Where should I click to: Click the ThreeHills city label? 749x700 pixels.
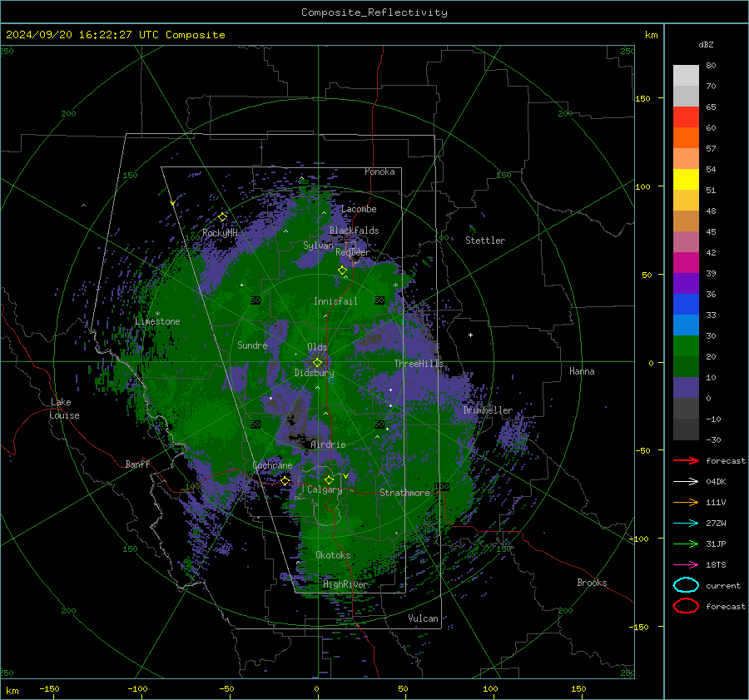(419, 364)
